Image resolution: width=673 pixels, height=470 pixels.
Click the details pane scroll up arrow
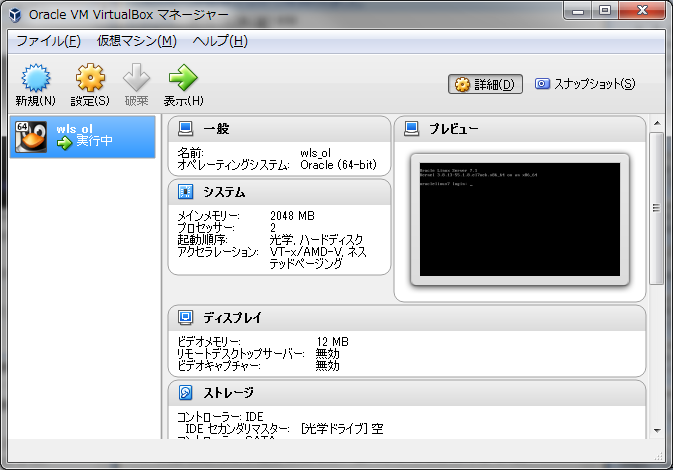(x=657, y=123)
